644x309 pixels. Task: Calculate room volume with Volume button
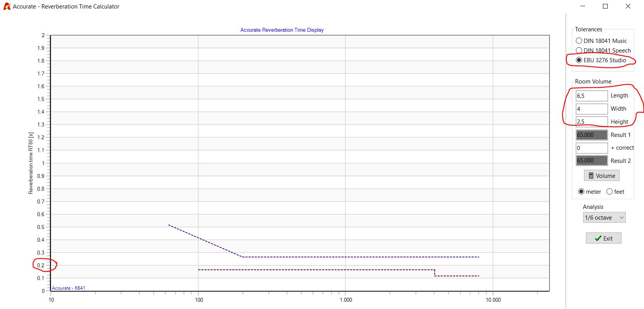click(x=602, y=176)
